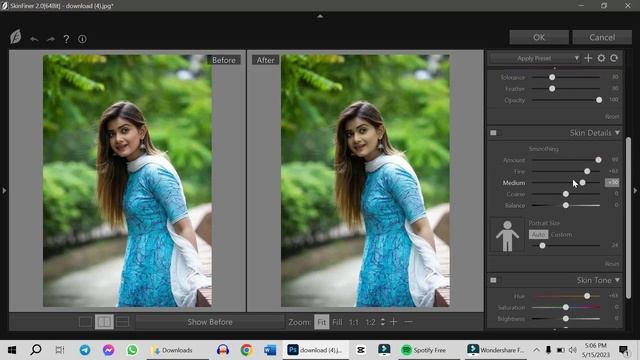Screen dimensions: 640x360
Task: Set zoom to 1:1
Action: [x=353, y=322]
